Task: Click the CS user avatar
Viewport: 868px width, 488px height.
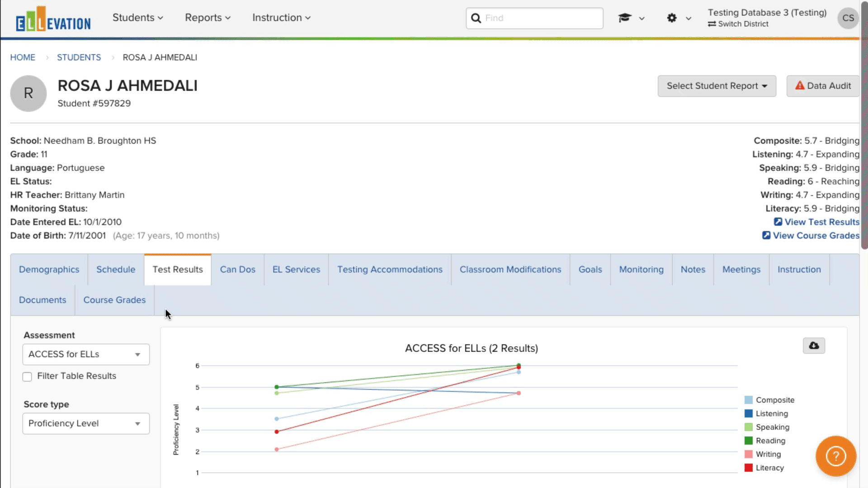Action: point(848,18)
